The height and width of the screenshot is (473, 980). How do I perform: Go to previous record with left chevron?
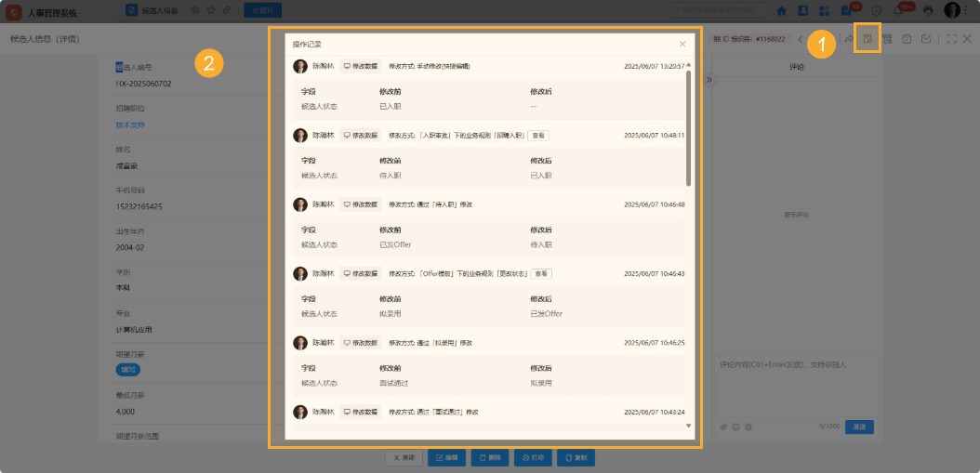[800, 39]
